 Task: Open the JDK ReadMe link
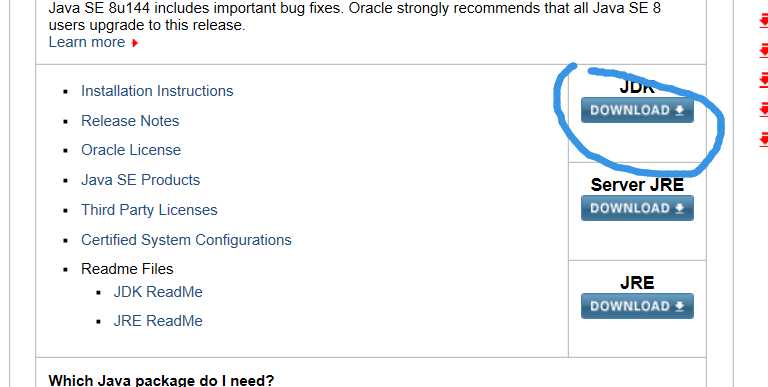[x=158, y=292]
